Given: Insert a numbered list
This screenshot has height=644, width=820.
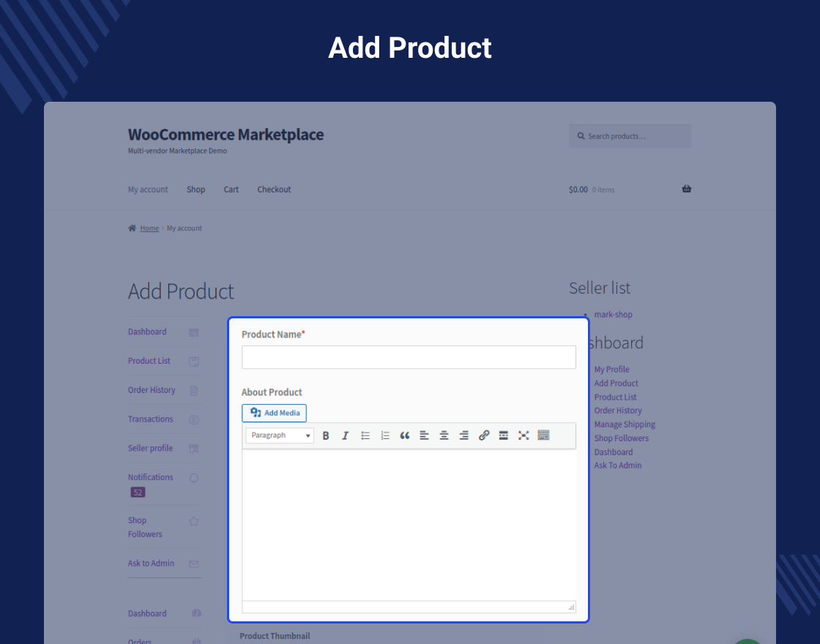Looking at the screenshot, I should [384, 435].
